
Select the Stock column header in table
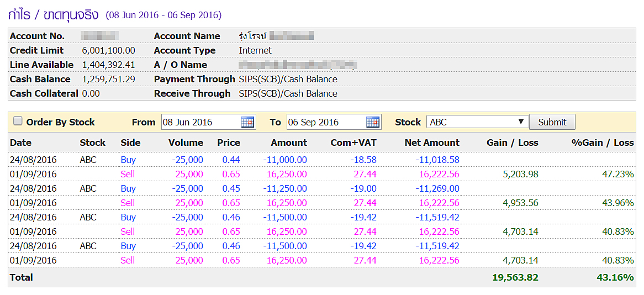(92, 143)
